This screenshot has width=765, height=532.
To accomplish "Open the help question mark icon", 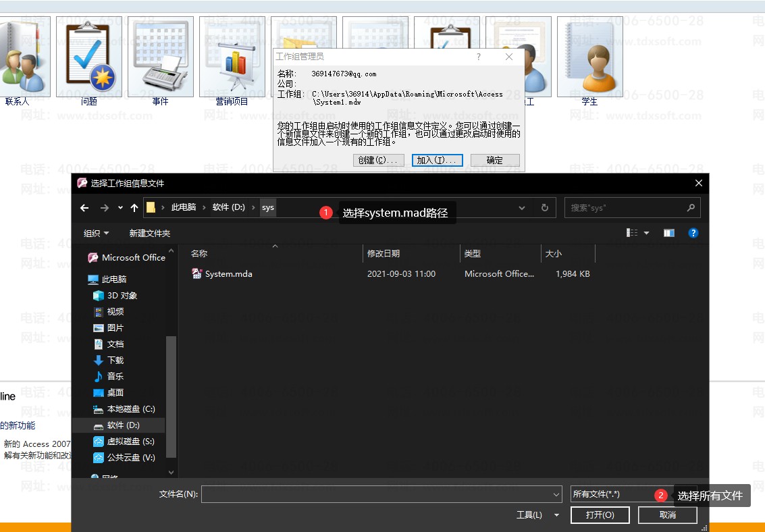I will coord(693,233).
